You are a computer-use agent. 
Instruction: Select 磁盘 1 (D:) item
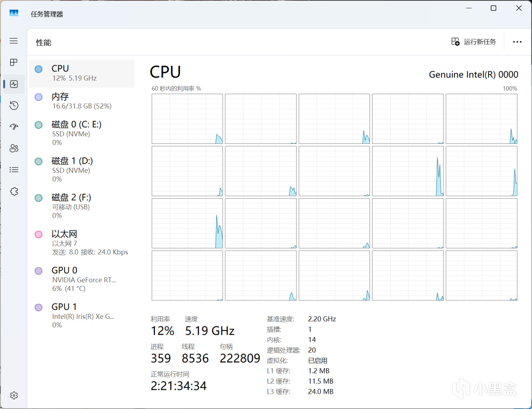[81, 169]
